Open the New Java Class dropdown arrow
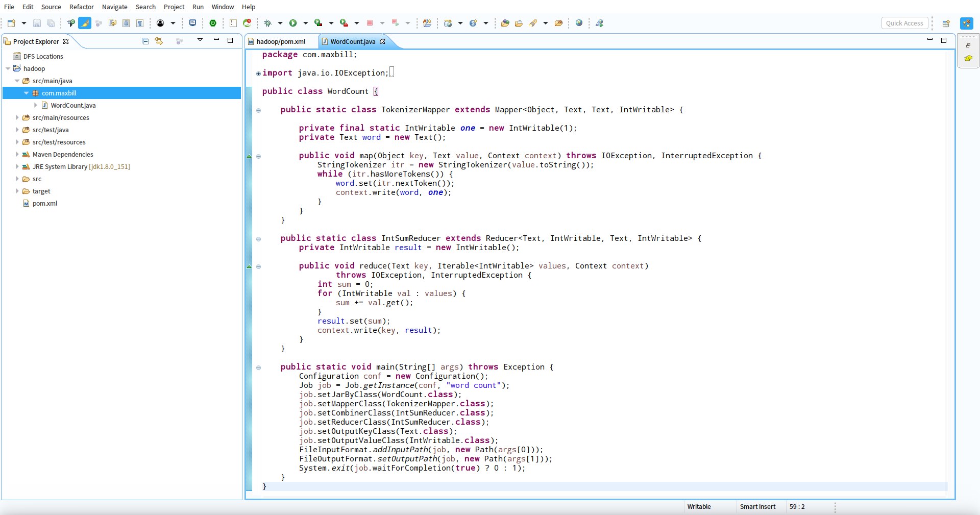This screenshot has width=980, height=515. pos(485,23)
